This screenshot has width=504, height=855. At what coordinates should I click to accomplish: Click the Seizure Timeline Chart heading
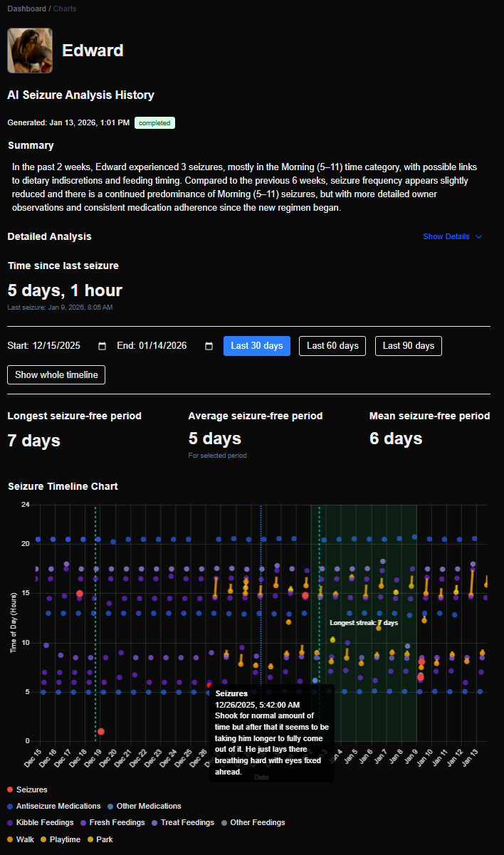click(x=63, y=486)
